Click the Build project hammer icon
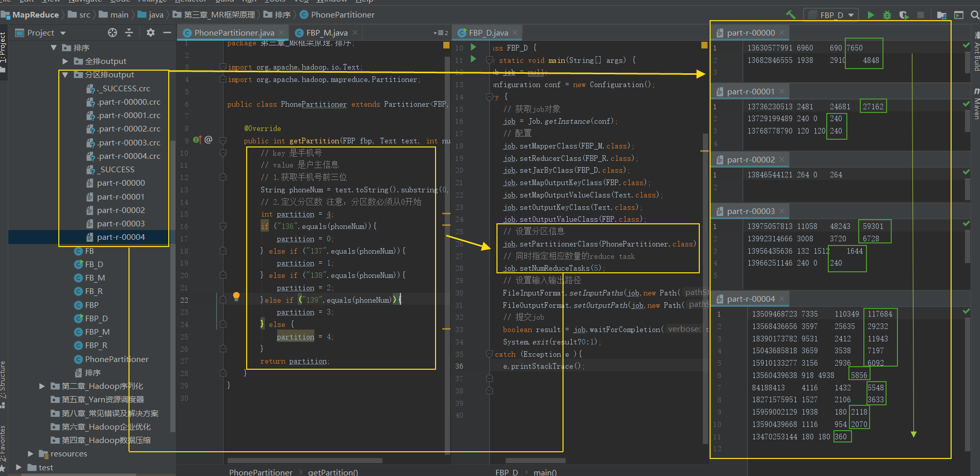Image resolution: width=980 pixels, height=476 pixels. [x=791, y=15]
